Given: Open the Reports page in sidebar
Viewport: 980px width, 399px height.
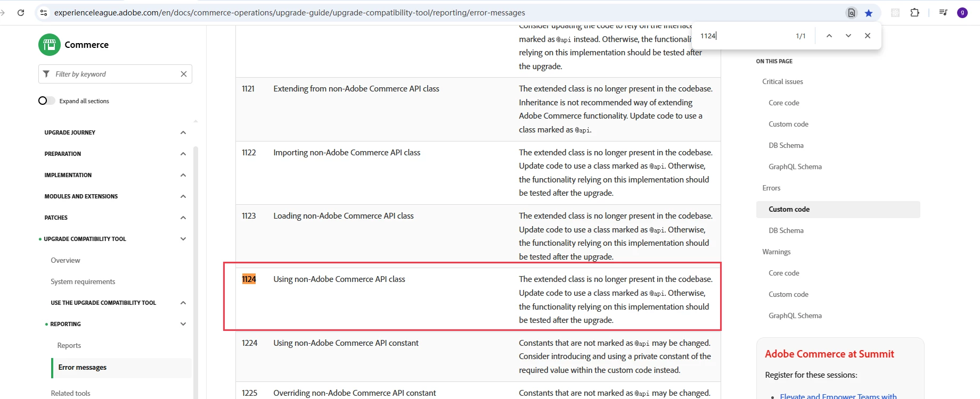Looking at the screenshot, I should tap(69, 345).
